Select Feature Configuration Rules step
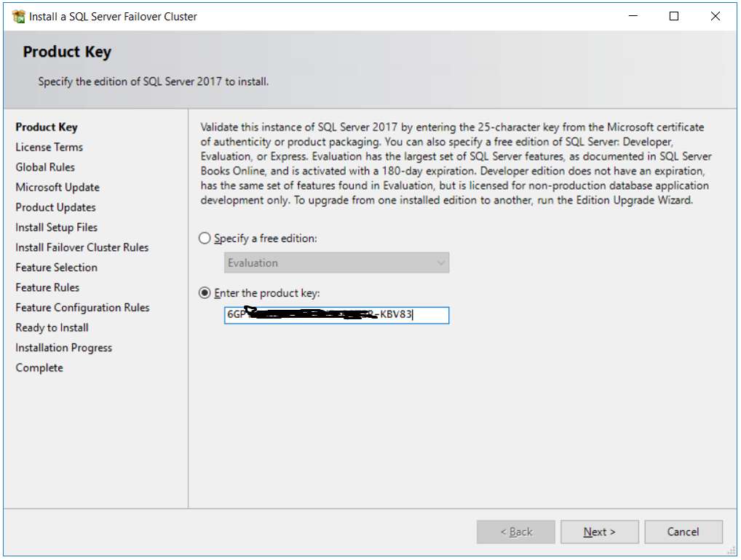This screenshot has width=741, height=560. 82,308
